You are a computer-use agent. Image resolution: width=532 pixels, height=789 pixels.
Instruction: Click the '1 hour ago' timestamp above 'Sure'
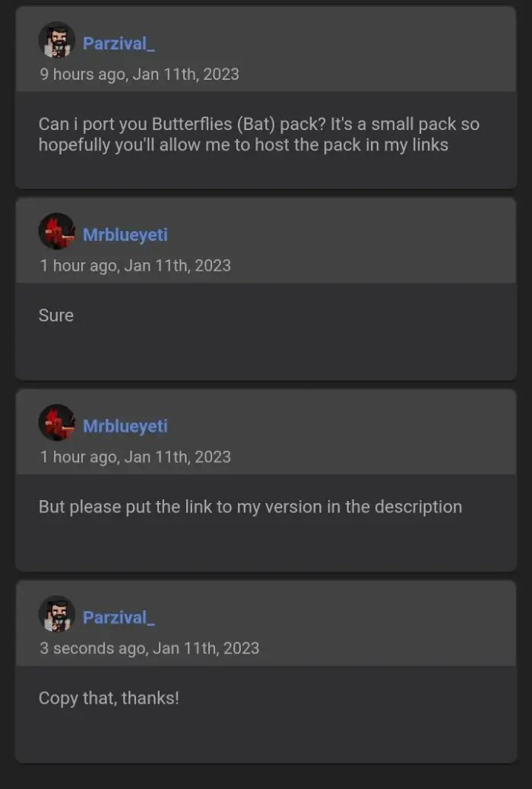coord(135,266)
